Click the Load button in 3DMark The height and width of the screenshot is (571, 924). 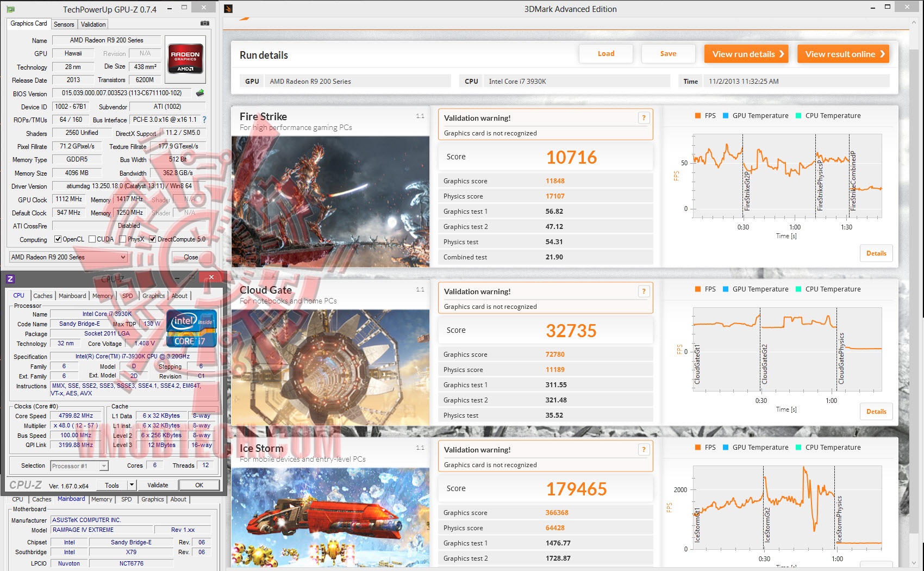pyautogui.click(x=606, y=54)
